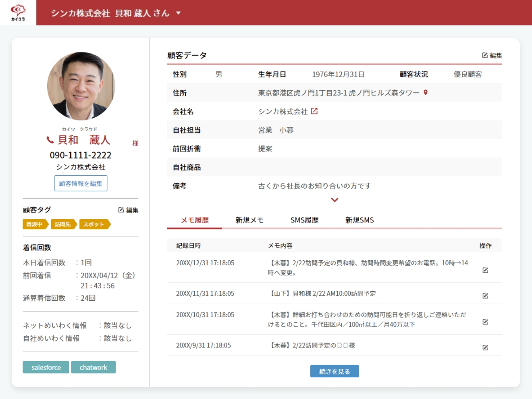Edit the memo dated 20XX/12/31
The image size is (532, 399).
(x=485, y=270)
